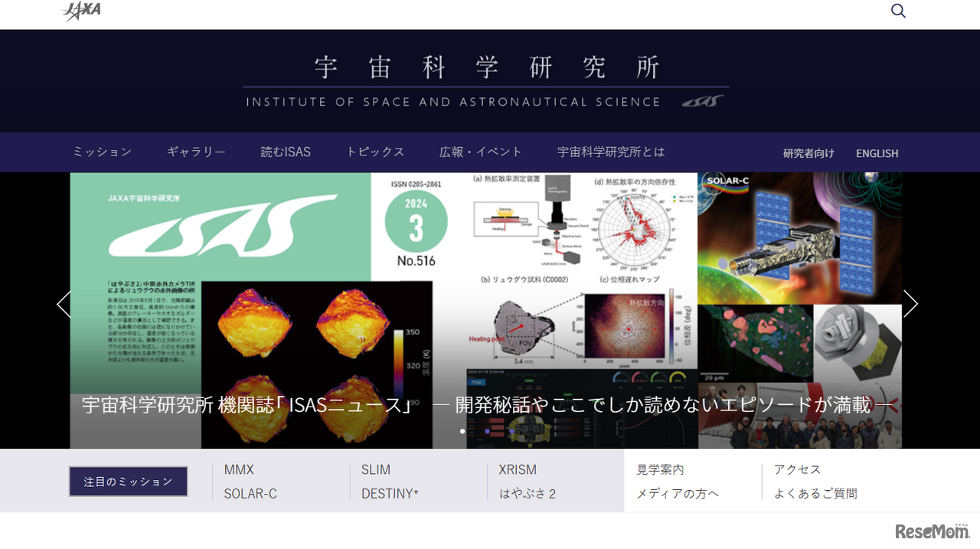Open the ミッション menu

point(103,152)
